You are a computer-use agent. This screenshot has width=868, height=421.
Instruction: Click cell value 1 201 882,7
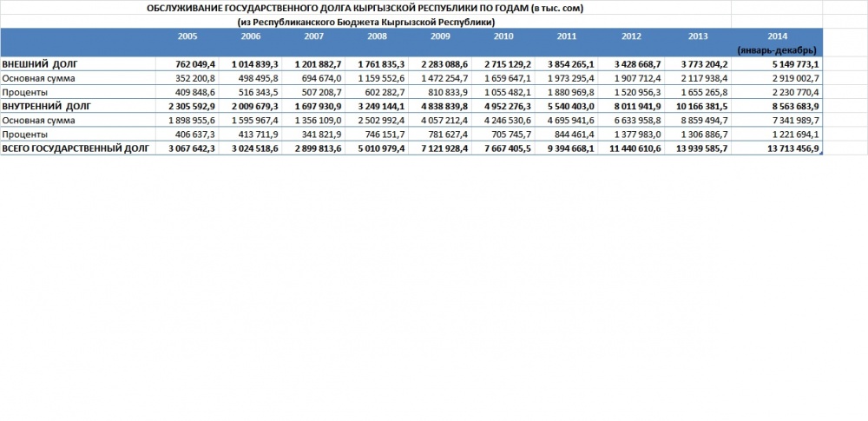pos(319,64)
